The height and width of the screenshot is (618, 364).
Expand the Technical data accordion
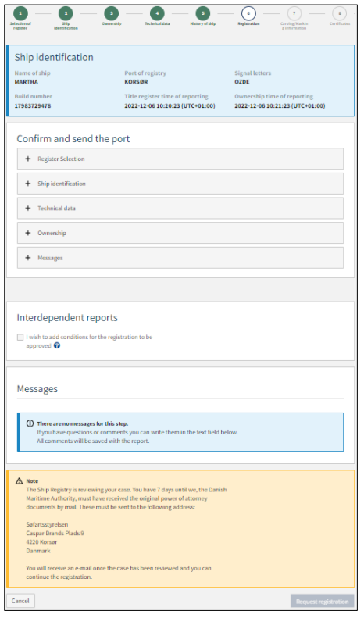tap(180, 208)
